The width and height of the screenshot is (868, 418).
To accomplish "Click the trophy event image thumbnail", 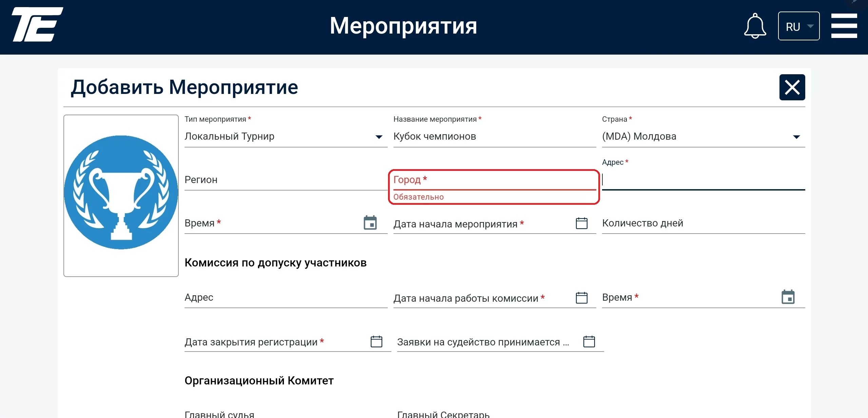I will (121, 196).
